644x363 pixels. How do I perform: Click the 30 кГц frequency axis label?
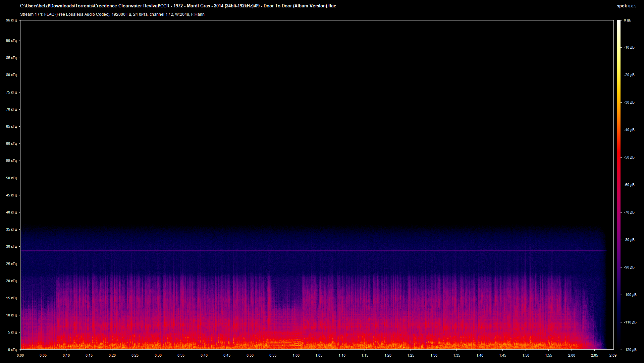11,246
